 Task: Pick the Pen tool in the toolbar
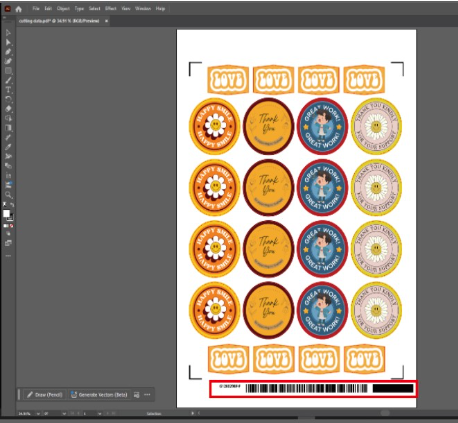(x=8, y=52)
